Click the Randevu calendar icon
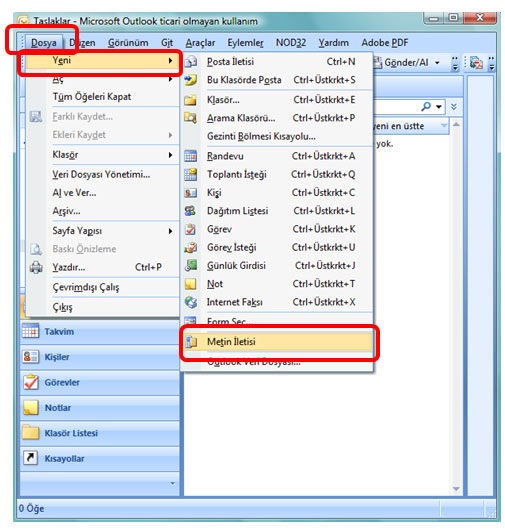 [191, 156]
